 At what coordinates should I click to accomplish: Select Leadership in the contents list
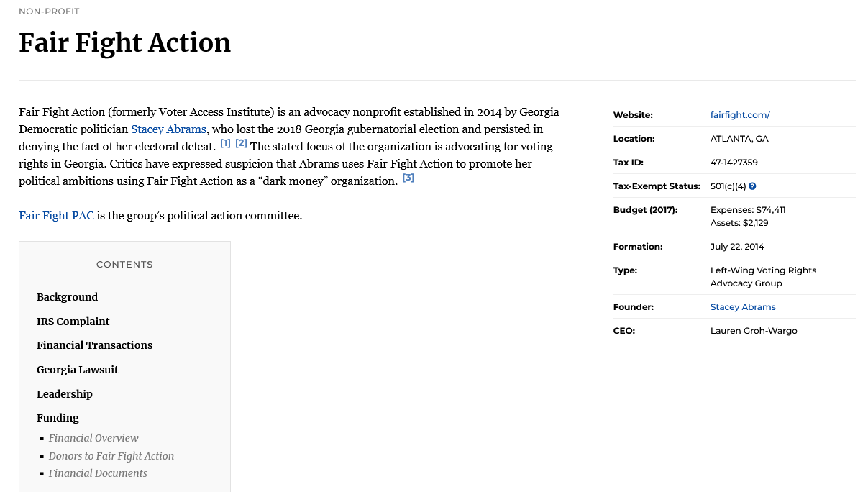point(64,394)
